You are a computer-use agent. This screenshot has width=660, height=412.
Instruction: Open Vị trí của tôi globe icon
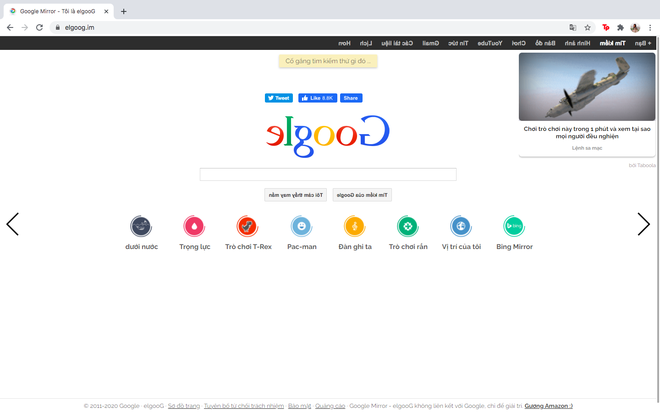461,226
